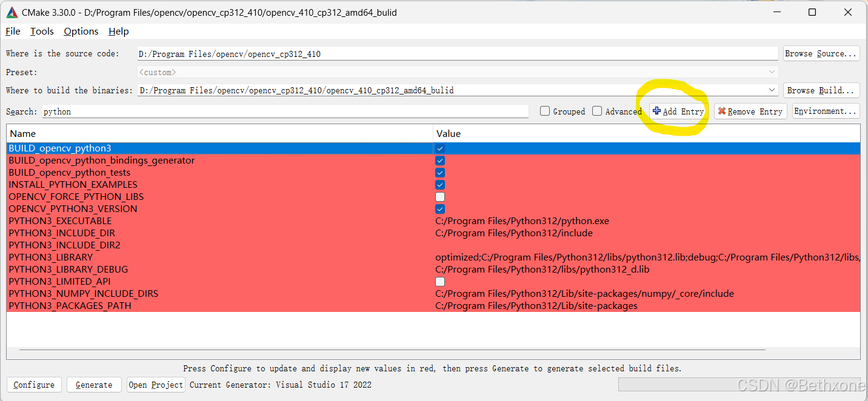Click the numpy/_core/include value cell

pyautogui.click(x=584, y=294)
